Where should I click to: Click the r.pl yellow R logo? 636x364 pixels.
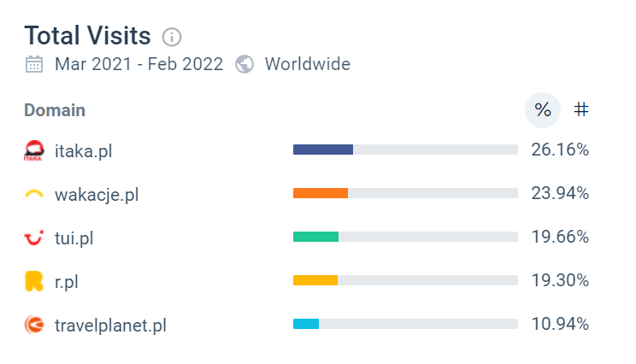(x=34, y=281)
